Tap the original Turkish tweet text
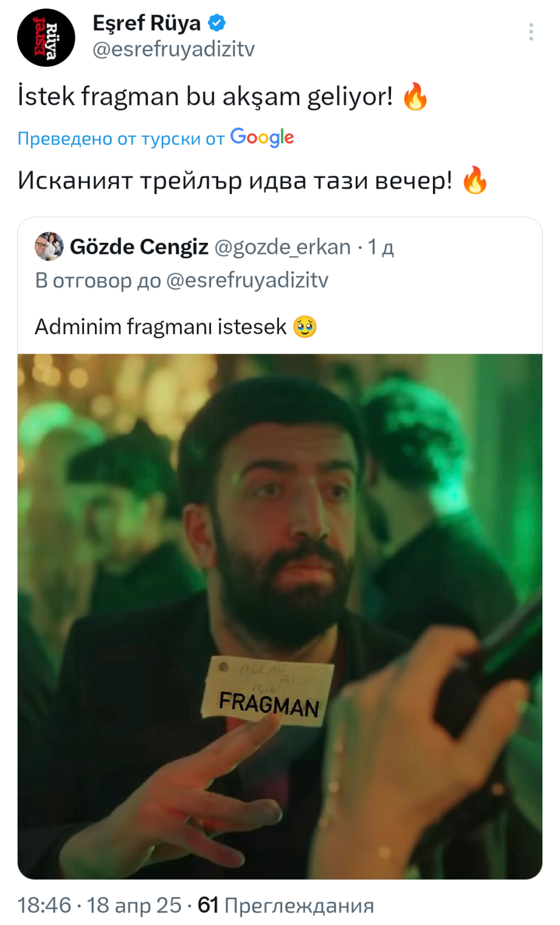Image resolution: width=560 pixels, height=925 pixels. pos(206,97)
